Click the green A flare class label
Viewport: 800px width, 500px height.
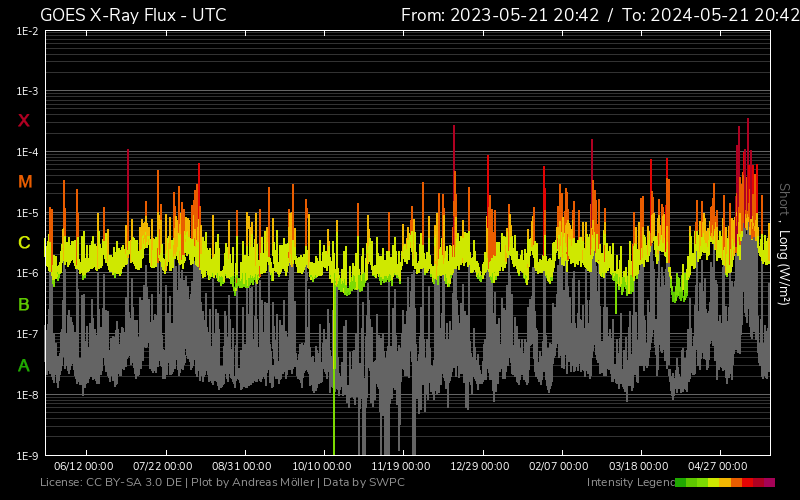tap(24, 366)
